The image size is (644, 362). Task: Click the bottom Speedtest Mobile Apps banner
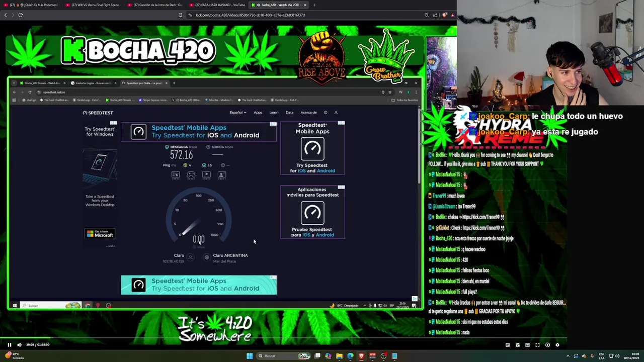click(x=199, y=285)
